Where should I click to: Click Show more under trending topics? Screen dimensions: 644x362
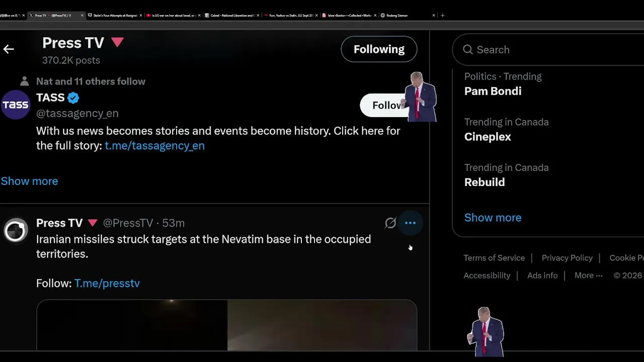493,218
